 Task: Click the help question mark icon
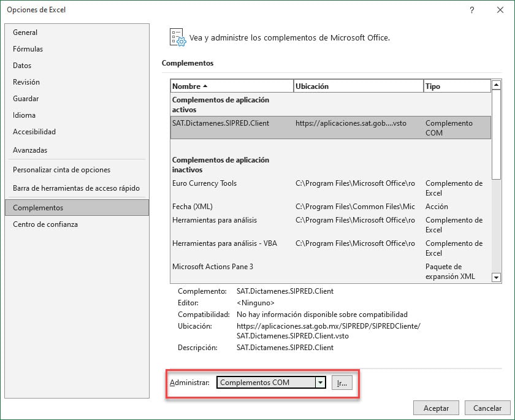pos(471,10)
